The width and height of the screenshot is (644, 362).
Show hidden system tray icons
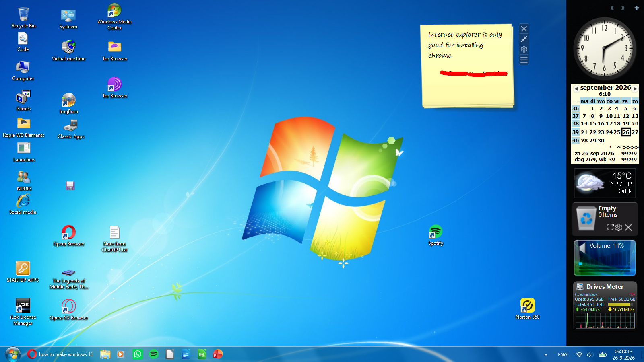pos(546,354)
